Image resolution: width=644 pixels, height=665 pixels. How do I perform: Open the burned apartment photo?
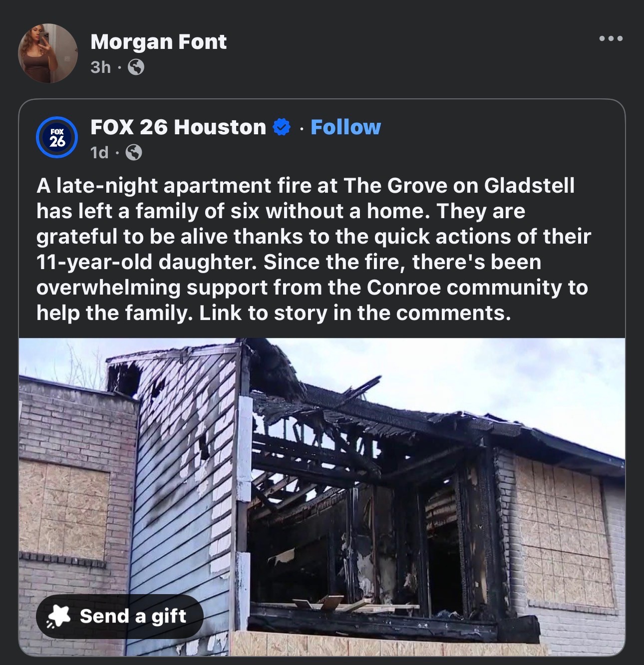(322, 497)
